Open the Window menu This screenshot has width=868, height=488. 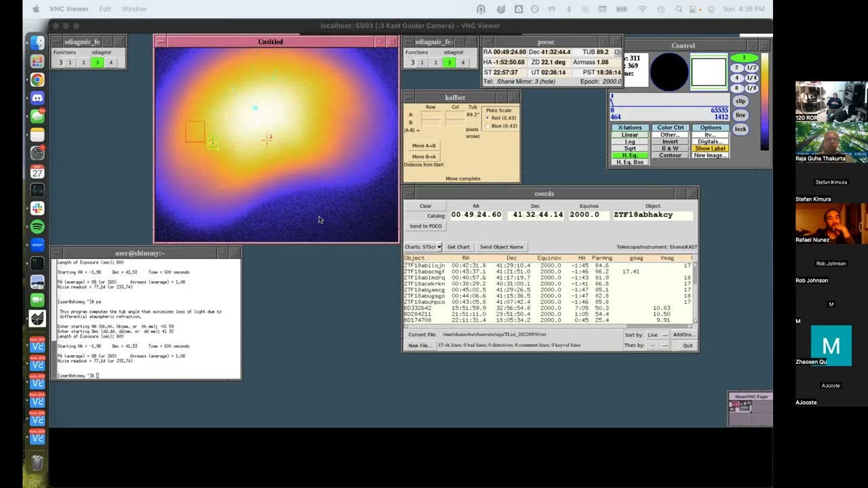(x=134, y=9)
